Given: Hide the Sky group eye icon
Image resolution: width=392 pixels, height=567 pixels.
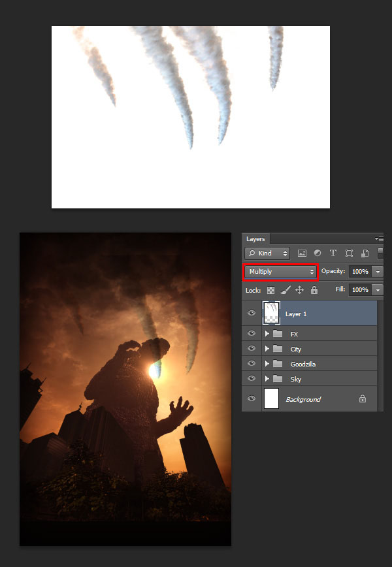Looking at the screenshot, I should (x=252, y=379).
